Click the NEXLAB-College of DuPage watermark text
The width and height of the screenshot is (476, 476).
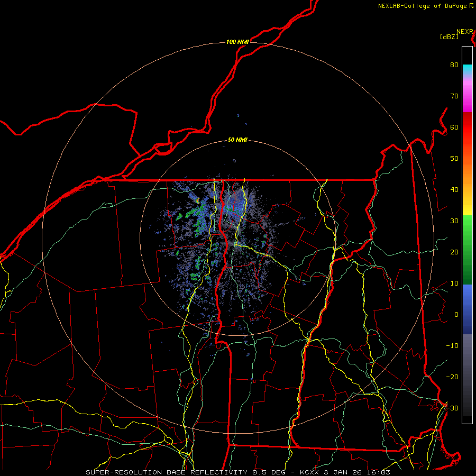point(422,6)
